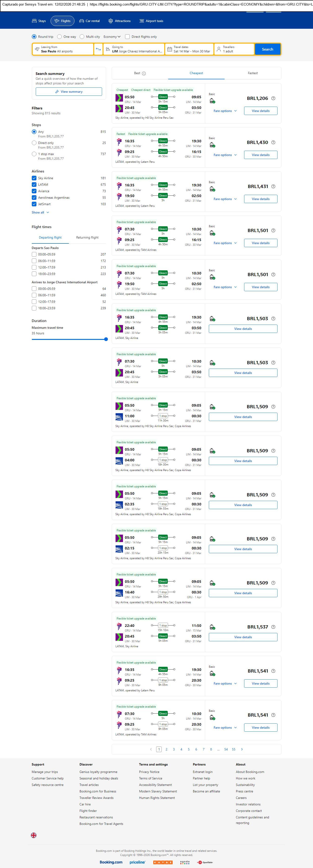The image size is (313, 868).
Task: Click the swap origin and destination arrows icon
Action: tap(98, 49)
